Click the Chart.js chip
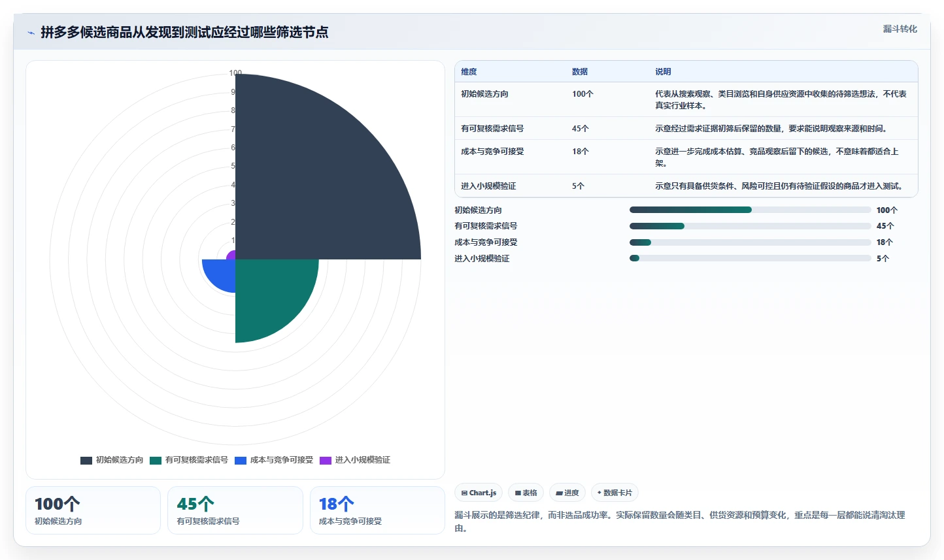This screenshot has height=560, width=944. 479,493
